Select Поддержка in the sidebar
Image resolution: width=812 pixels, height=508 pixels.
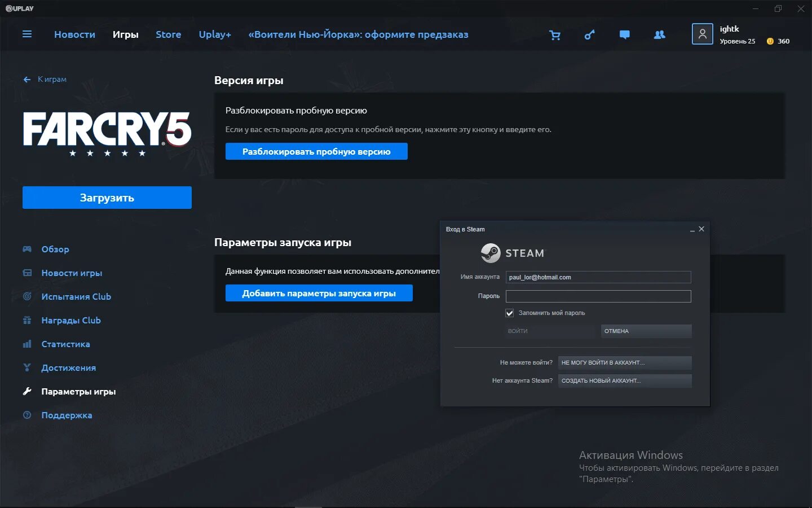(x=67, y=415)
